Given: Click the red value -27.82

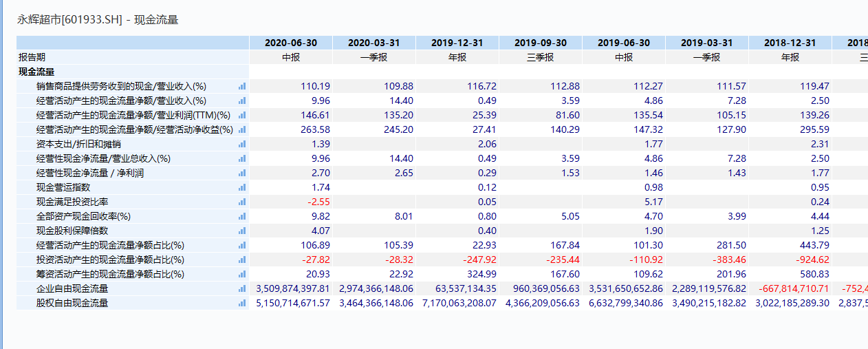Looking at the screenshot, I should [316, 260].
